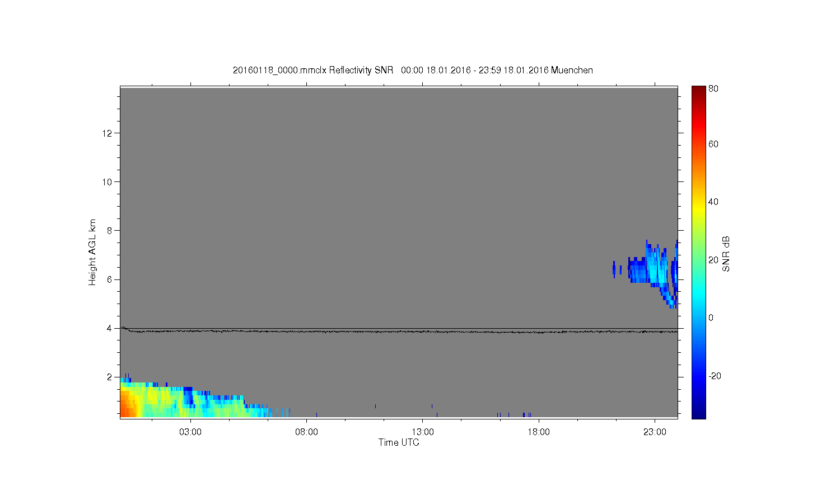The height and width of the screenshot is (504, 840).
Task: Click the height tick label 6
Action: coord(110,279)
